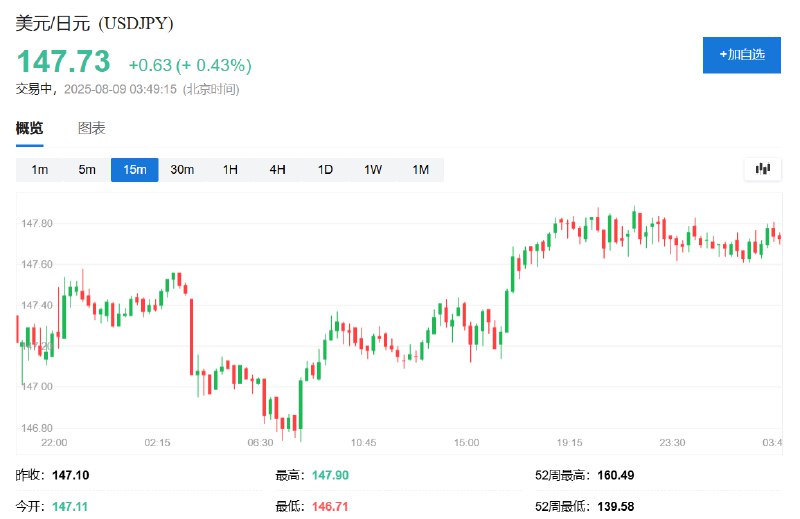Click the 147.40 price axis label

[37, 305]
